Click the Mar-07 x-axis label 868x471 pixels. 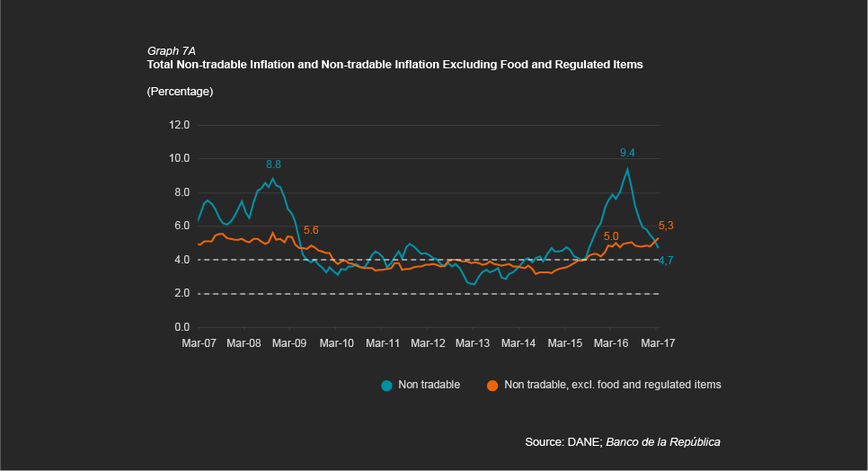(x=199, y=343)
